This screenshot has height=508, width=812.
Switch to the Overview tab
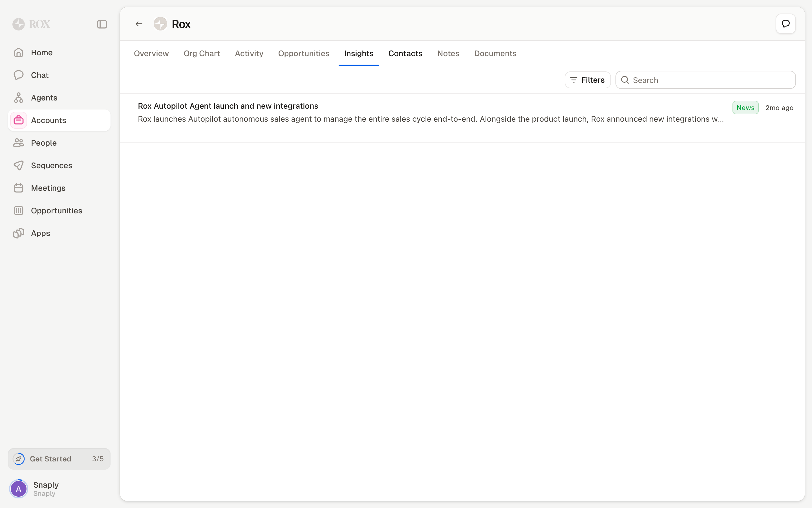151,53
